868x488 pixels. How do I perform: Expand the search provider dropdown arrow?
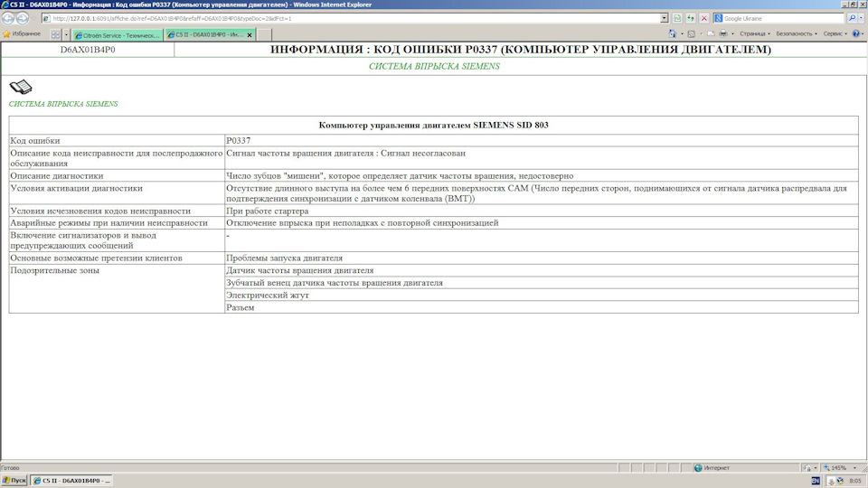[x=861, y=18]
